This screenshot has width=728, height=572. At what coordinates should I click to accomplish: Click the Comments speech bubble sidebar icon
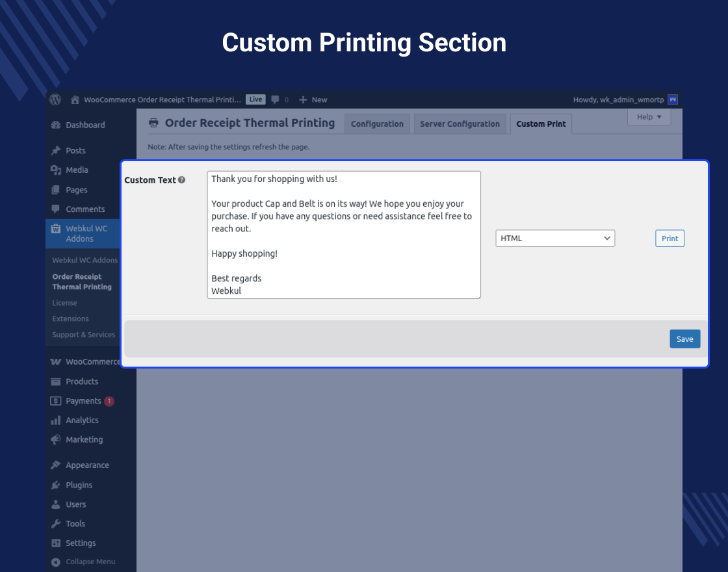click(56, 209)
